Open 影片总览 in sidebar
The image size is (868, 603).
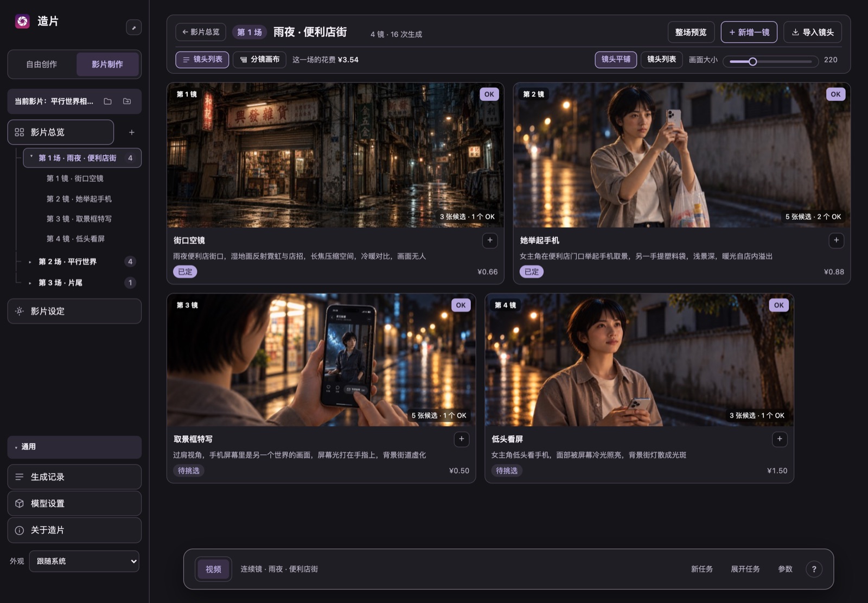coord(61,132)
